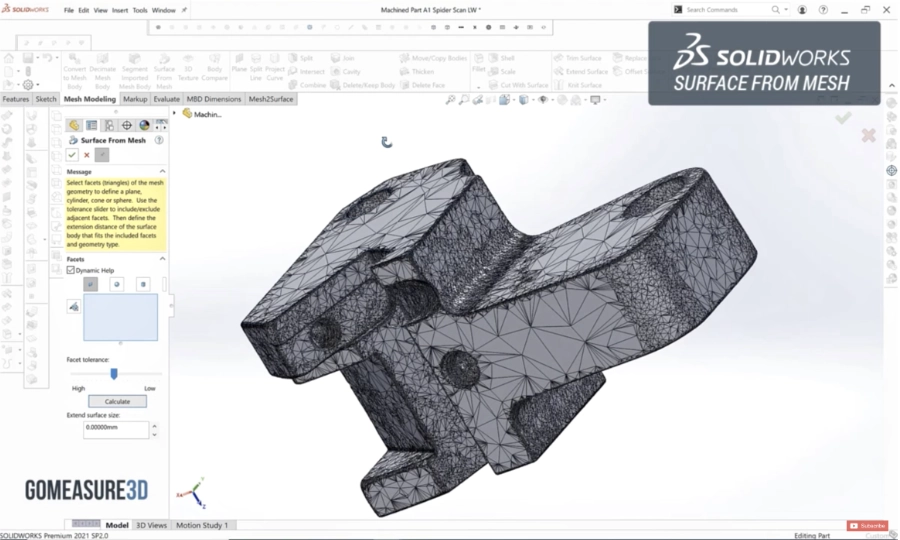Switch to the Evaluate tab
900x540 pixels.
click(x=166, y=100)
